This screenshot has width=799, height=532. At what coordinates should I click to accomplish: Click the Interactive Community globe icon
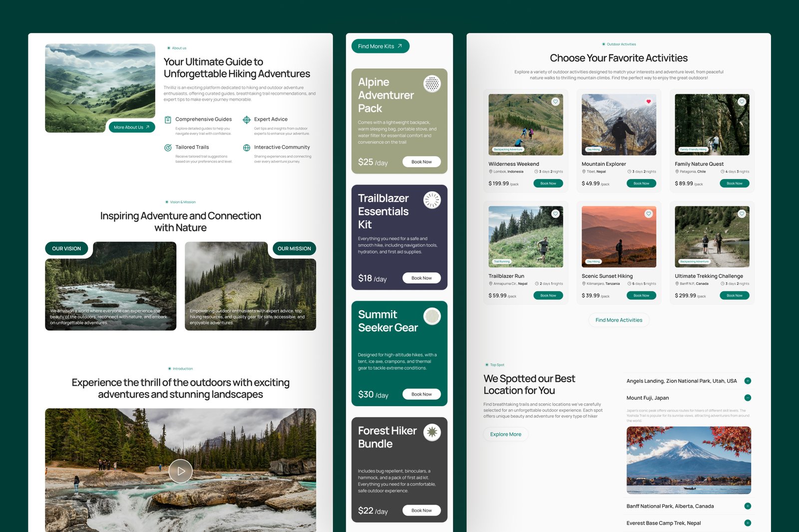pos(246,148)
